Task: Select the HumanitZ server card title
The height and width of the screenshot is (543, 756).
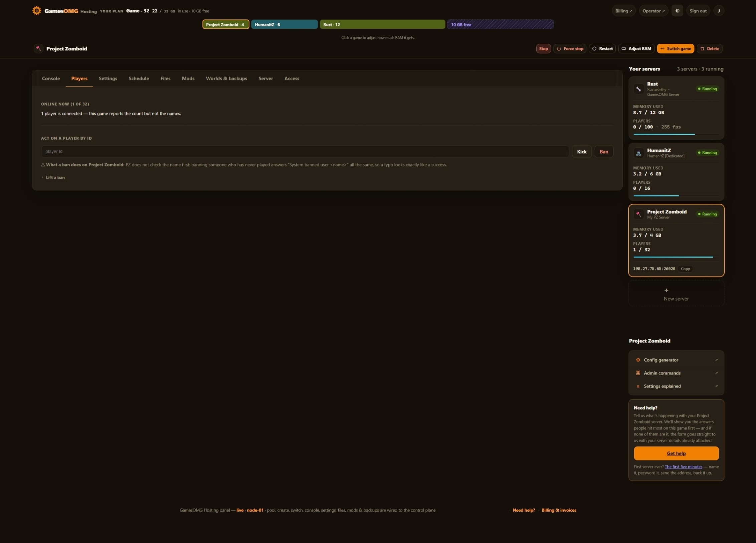Action: pyautogui.click(x=659, y=151)
